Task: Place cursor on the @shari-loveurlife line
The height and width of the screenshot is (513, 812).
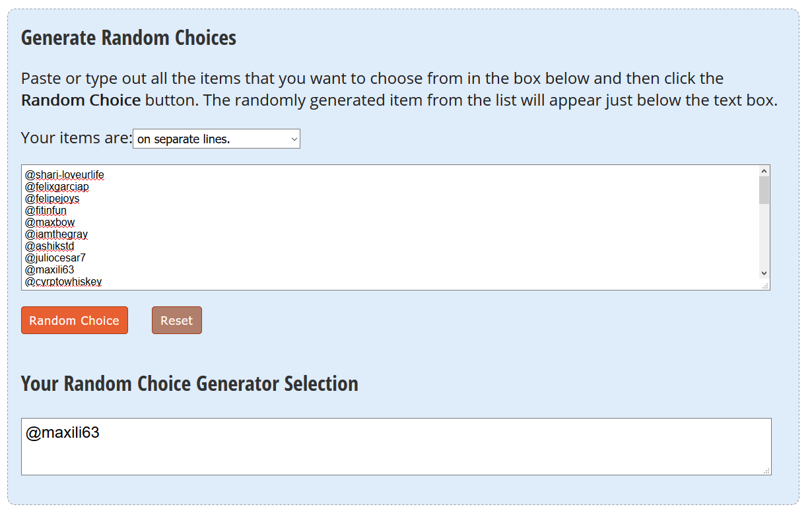Action: pyautogui.click(x=65, y=175)
